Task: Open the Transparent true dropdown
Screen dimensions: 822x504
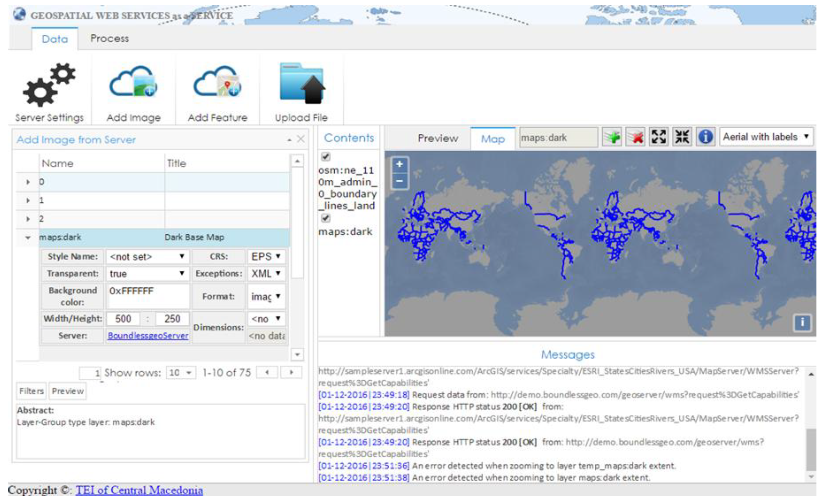Action: [x=147, y=274]
